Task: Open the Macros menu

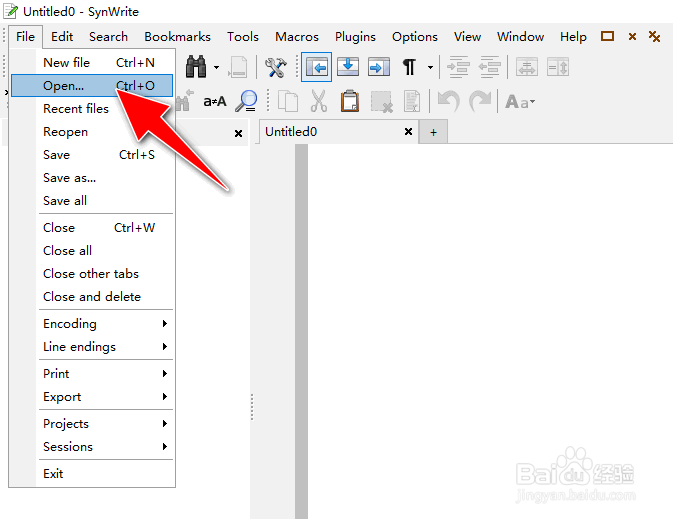Action: click(297, 37)
